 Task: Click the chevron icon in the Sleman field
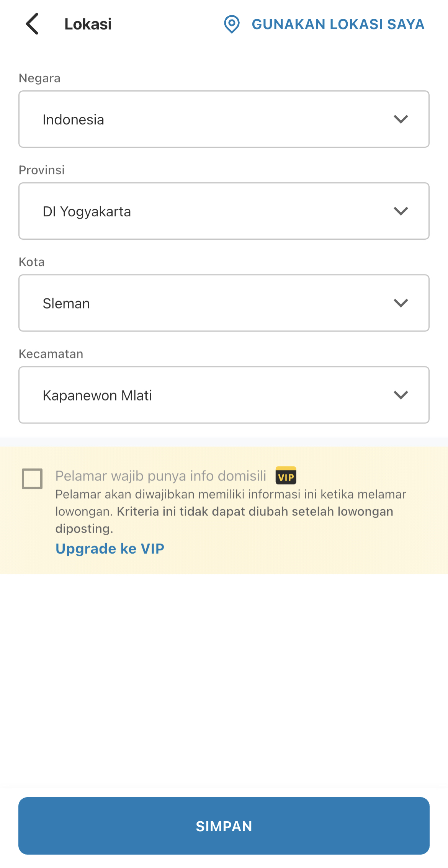tap(401, 303)
